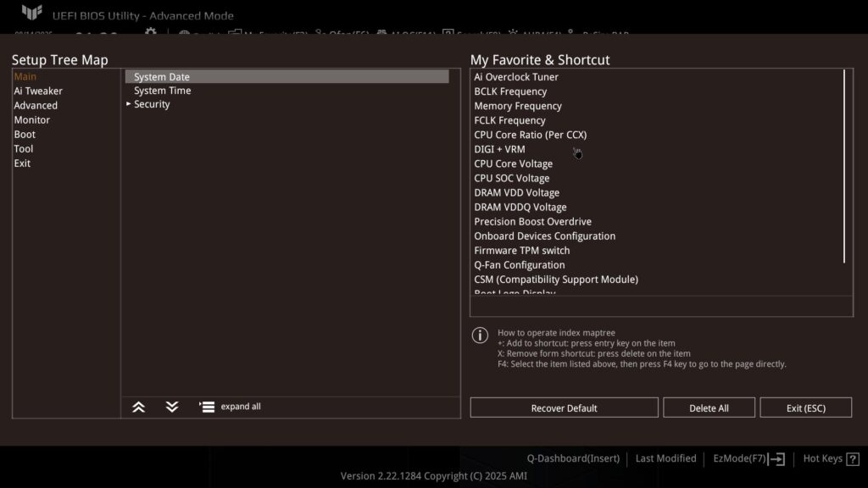Click the EzMode exit arrow icon
The width and height of the screenshot is (868, 488).
pos(776,459)
